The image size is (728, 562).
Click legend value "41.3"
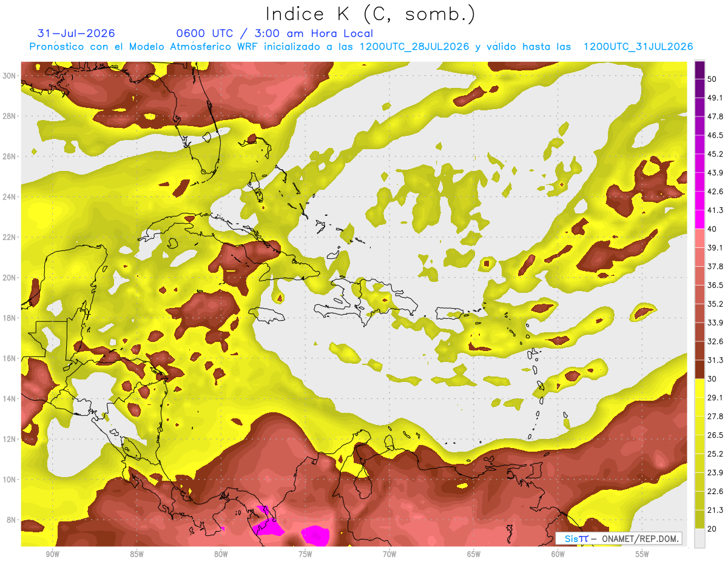[x=715, y=210]
